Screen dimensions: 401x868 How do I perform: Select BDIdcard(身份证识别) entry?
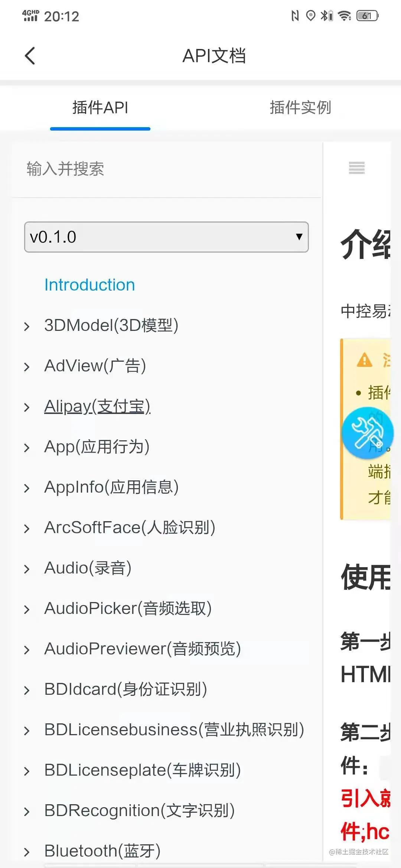tap(125, 689)
